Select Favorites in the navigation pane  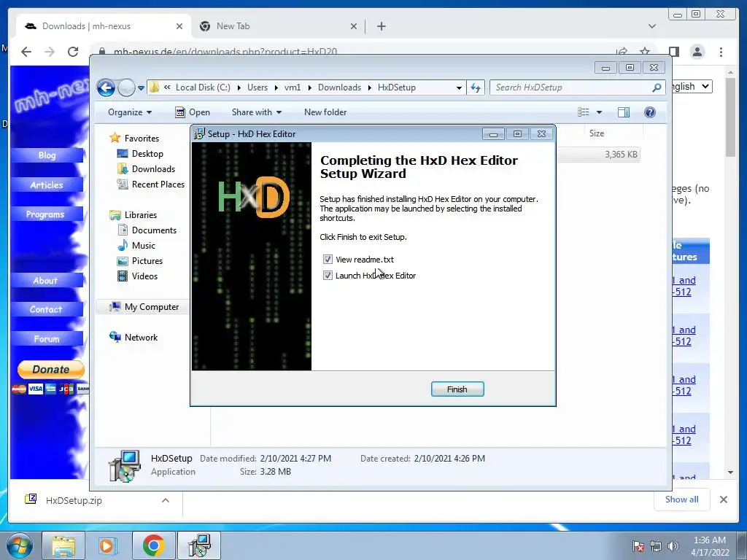point(142,139)
